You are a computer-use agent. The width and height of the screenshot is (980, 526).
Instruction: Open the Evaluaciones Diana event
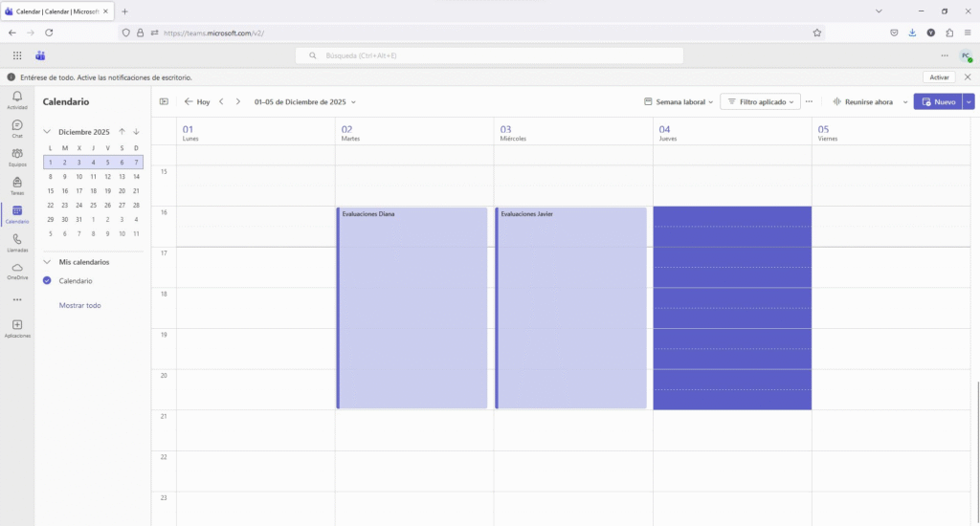[x=412, y=308]
